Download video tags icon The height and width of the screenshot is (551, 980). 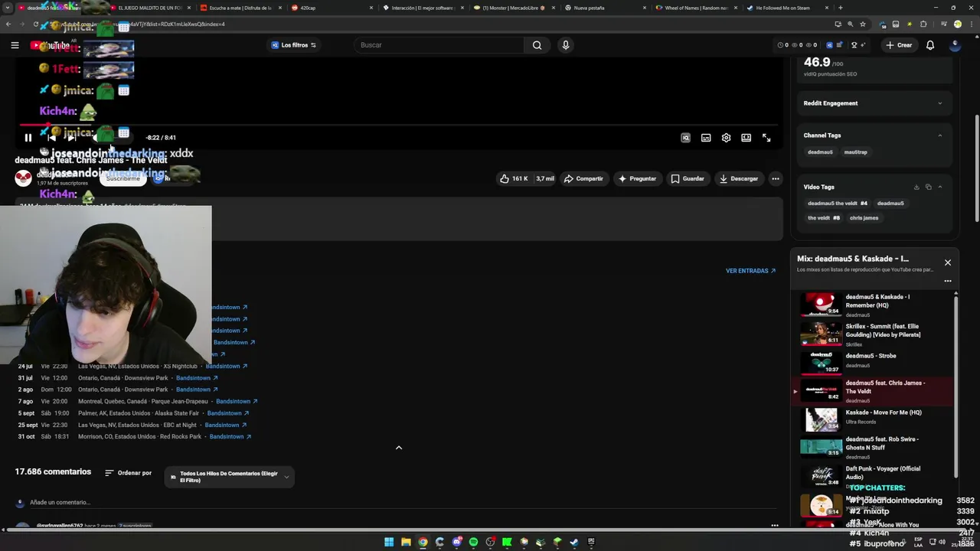tap(916, 187)
